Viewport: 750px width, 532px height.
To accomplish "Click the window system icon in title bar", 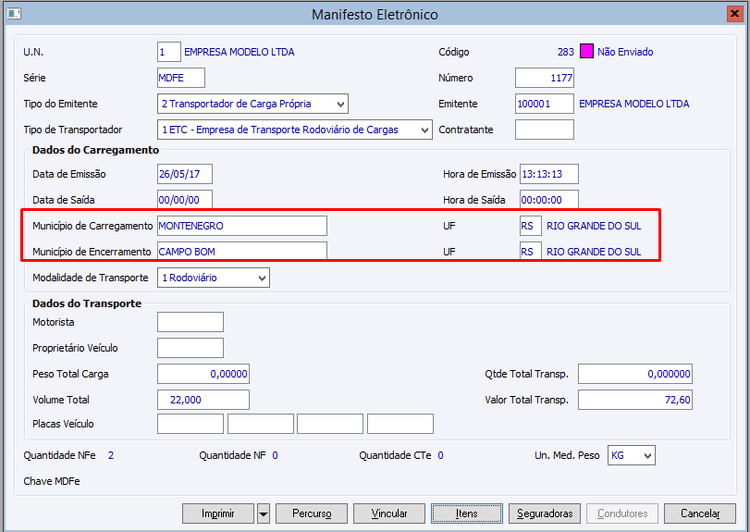I will [14, 14].
